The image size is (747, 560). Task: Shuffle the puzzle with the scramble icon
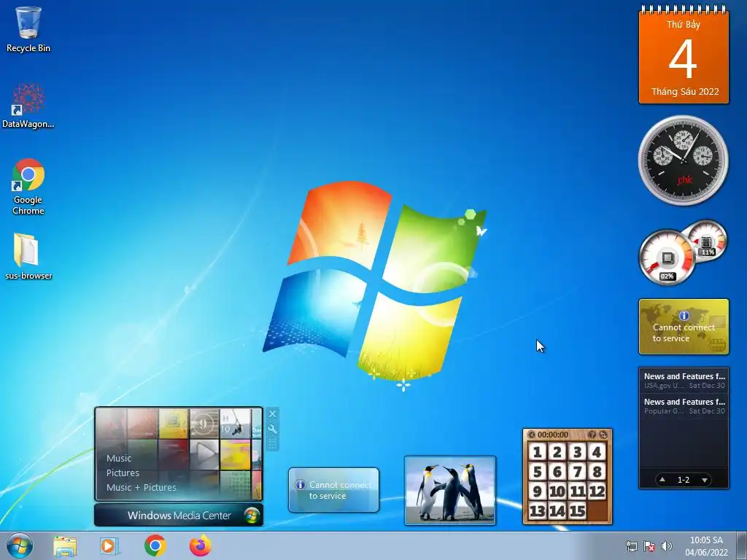click(603, 435)
